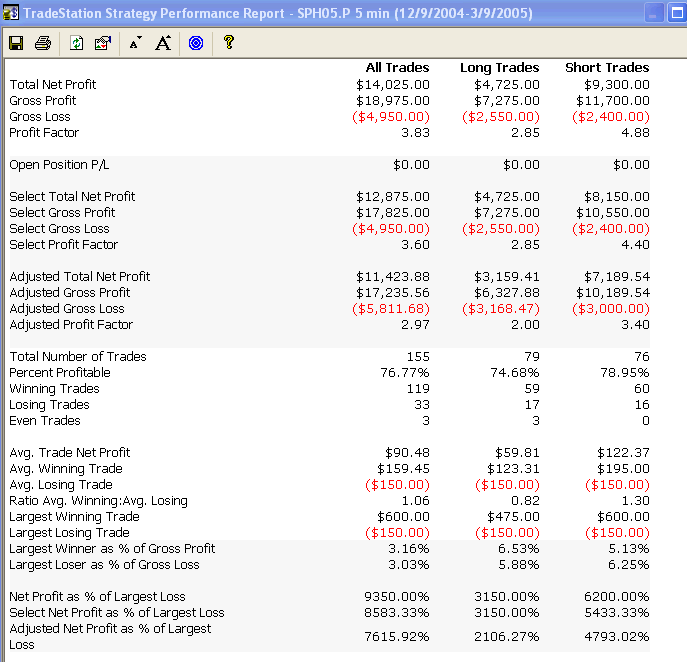Screen dimensions: 687x662
Task: Click the Refresh report icon
Action: coord(76,43)
